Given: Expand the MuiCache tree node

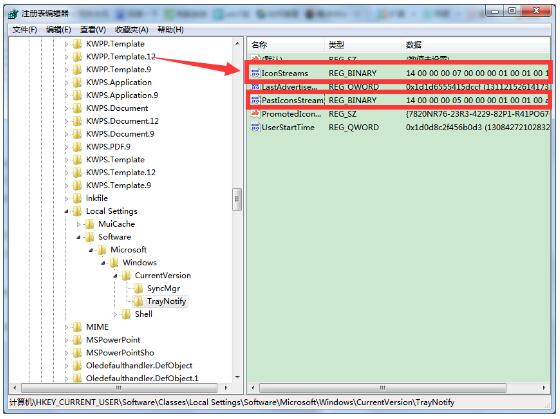Looking at the screenshot, I should (x=79, y=224).
